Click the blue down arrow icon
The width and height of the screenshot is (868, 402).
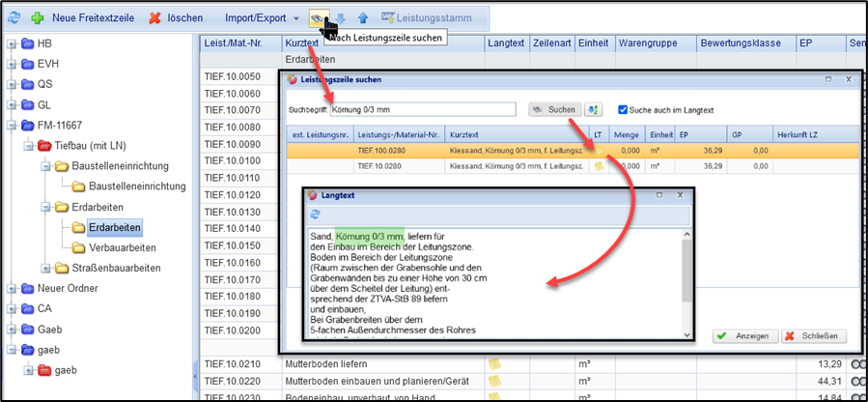click(342, 17)
